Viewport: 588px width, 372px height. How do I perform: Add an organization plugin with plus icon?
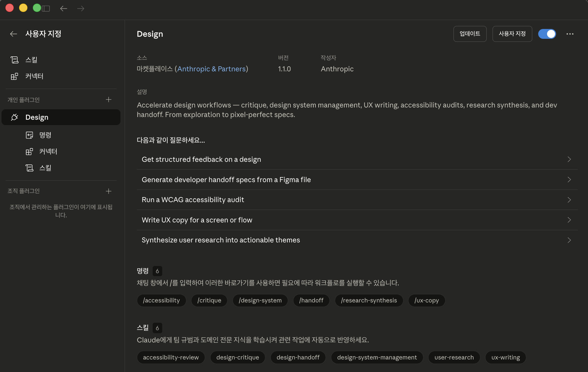pos(109,191)
